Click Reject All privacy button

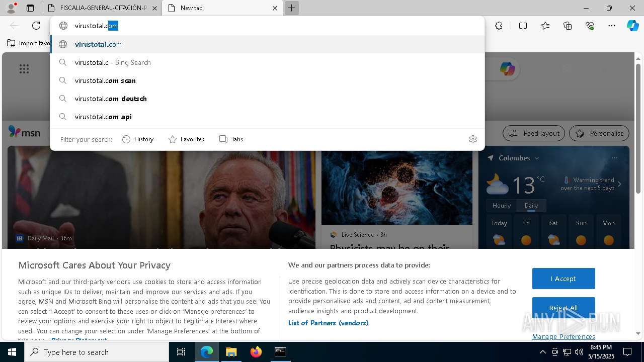click(563, 308)
